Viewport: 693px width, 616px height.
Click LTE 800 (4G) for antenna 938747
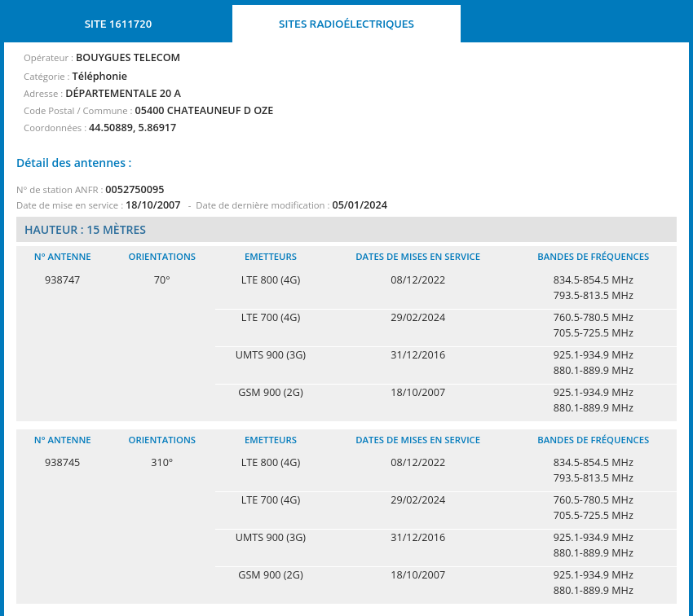[271, 280]
